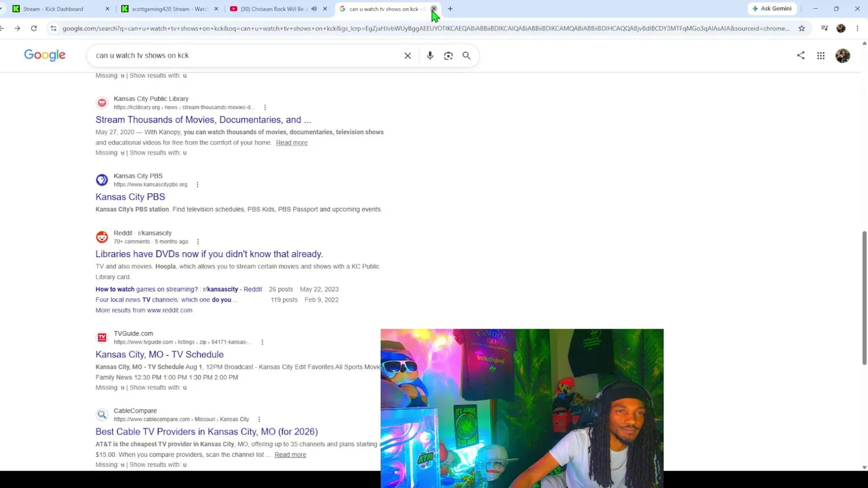Select the URL in the address bar
Image resolution: width=868 pixels, height=488 pixels.
[x=426, y=28]
